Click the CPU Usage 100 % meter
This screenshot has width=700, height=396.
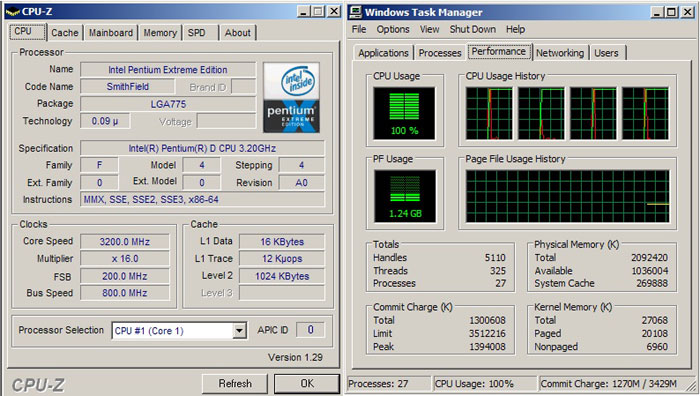pos(404,113)
